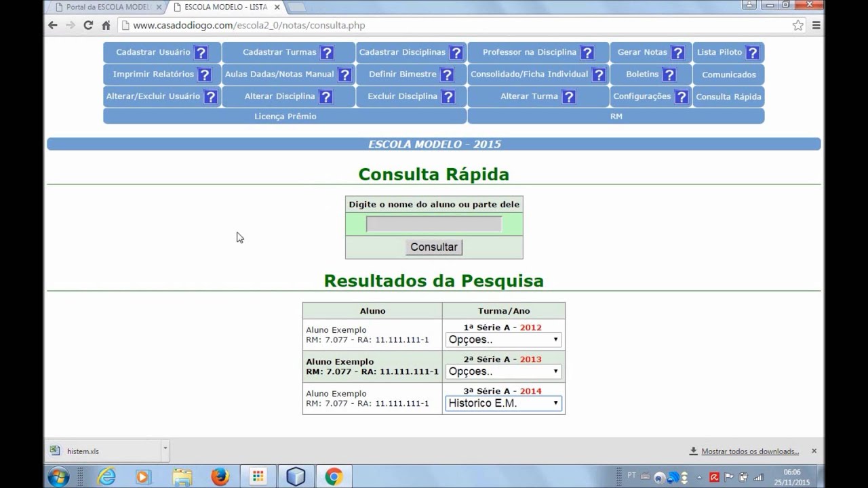Open Comunicados menu item
Viewport: 868px width, 488px height.
click(729, 75)
